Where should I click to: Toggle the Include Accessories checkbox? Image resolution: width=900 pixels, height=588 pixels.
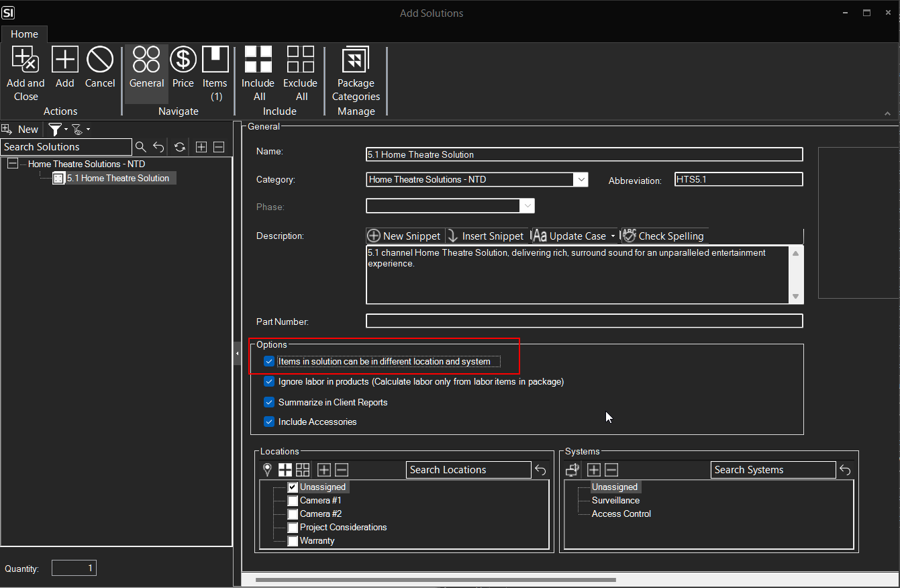[269, 422]
